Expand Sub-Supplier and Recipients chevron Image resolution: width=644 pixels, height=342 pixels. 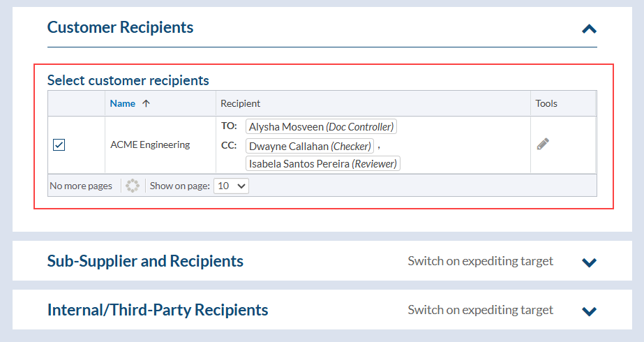590,262
